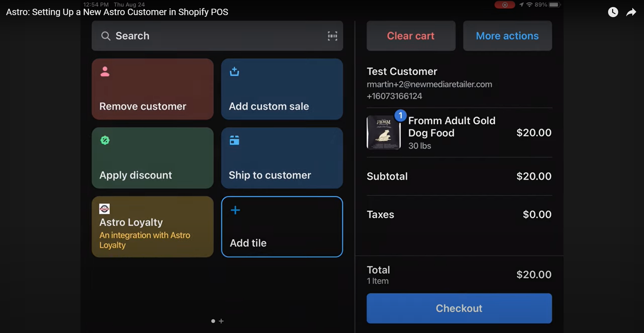Tap the item quantity badge showing 1
The width and height of the screenshot is (644, 333).
(400, 115)
